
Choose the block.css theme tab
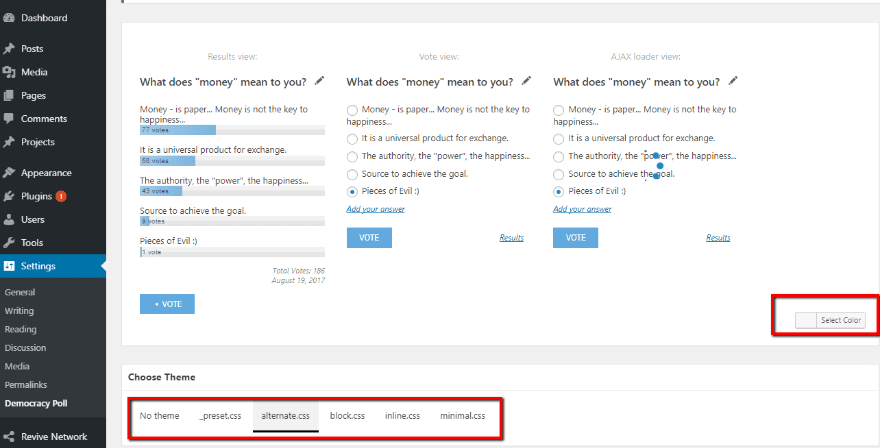coord(347,416)
